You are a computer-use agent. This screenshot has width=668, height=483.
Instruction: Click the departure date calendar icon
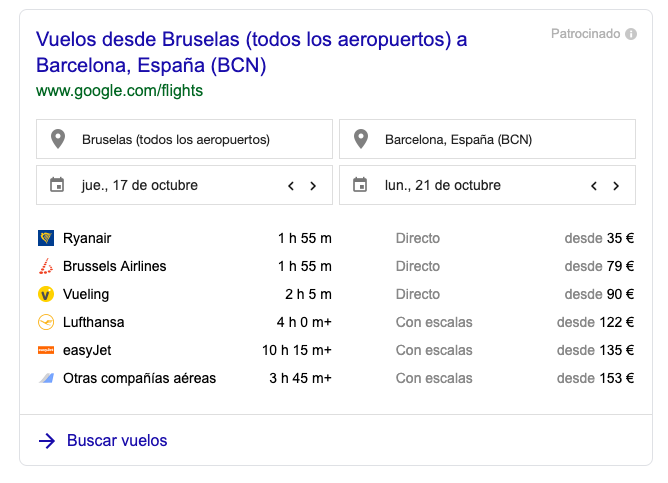pos(57,185)
